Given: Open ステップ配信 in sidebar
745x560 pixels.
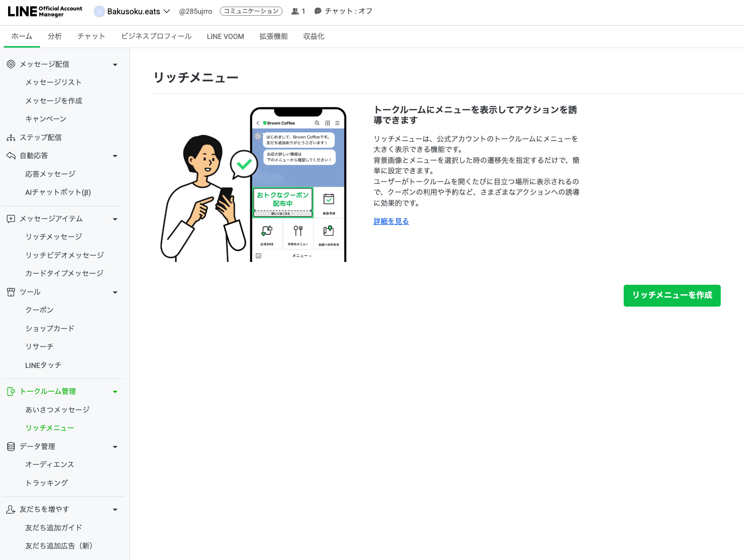Looking at the screenshot, I should (40, 137).
